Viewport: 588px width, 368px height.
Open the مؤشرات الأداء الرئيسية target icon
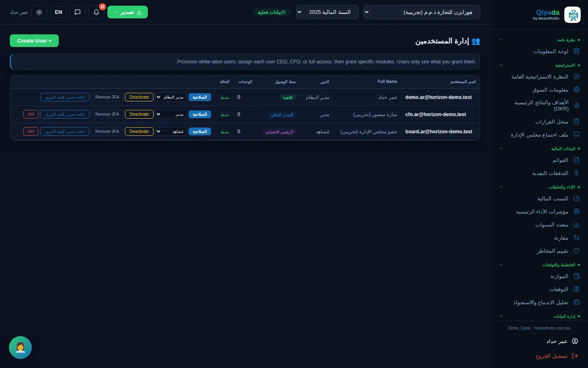[x=577, y=211]
